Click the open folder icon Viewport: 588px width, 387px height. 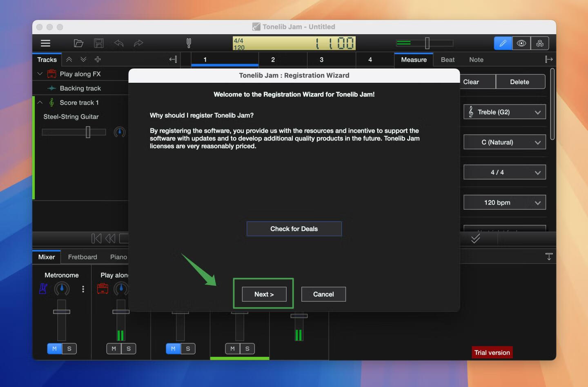(x=78, y=43)
